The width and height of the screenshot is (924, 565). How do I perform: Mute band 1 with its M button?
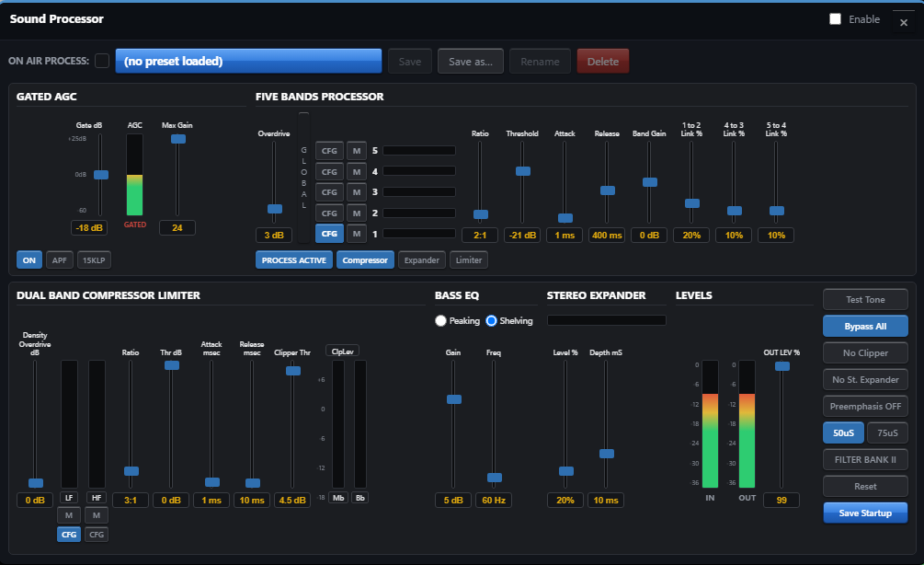pos(357,234)
